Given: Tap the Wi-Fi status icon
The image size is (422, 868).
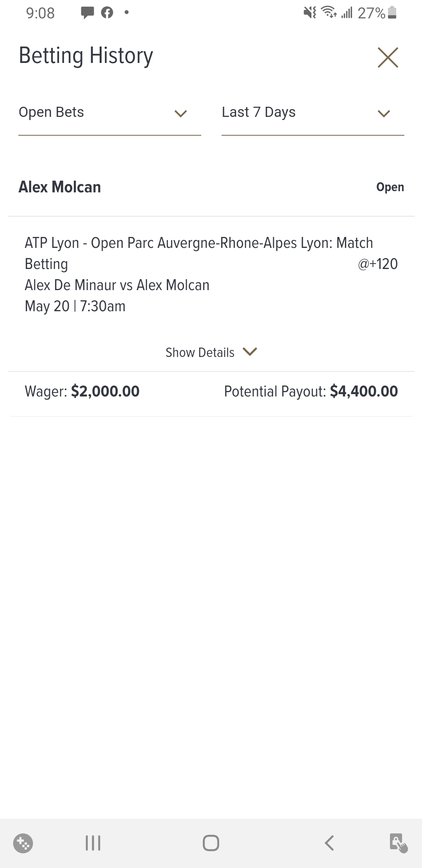Looking at the screenshot, I should coord(329,13).
